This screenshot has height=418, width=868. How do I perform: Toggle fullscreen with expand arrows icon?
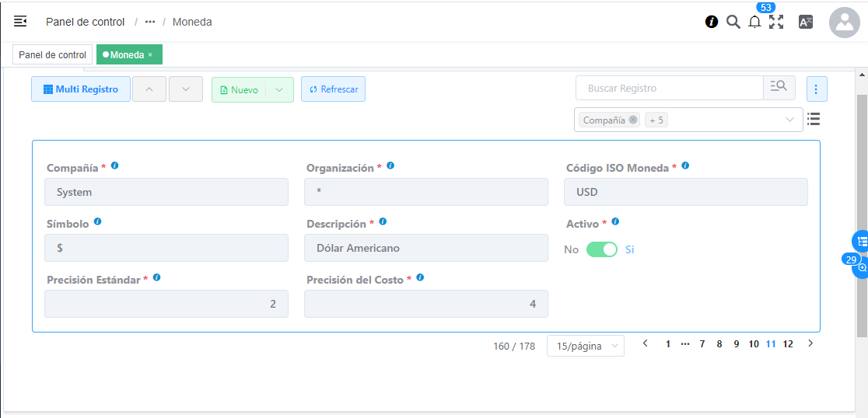(x=776, y=22)
